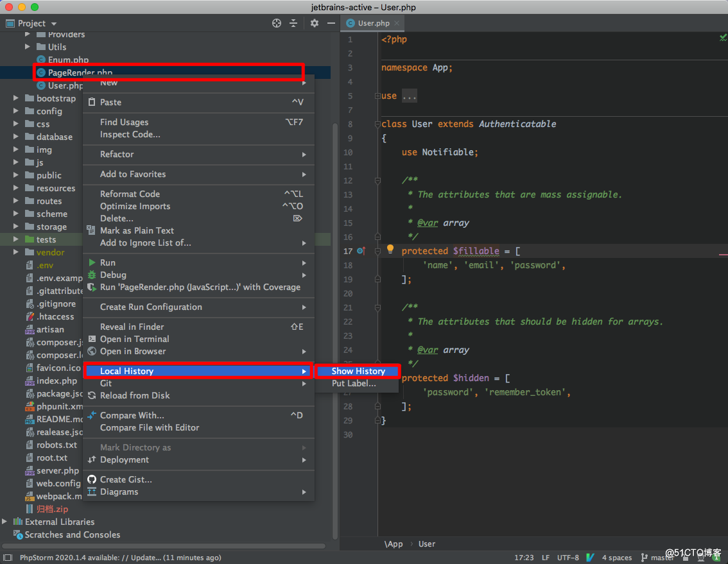728x564 pixels.
Task: Click the LF line separator indicator
Action: [x=546, y=558]
